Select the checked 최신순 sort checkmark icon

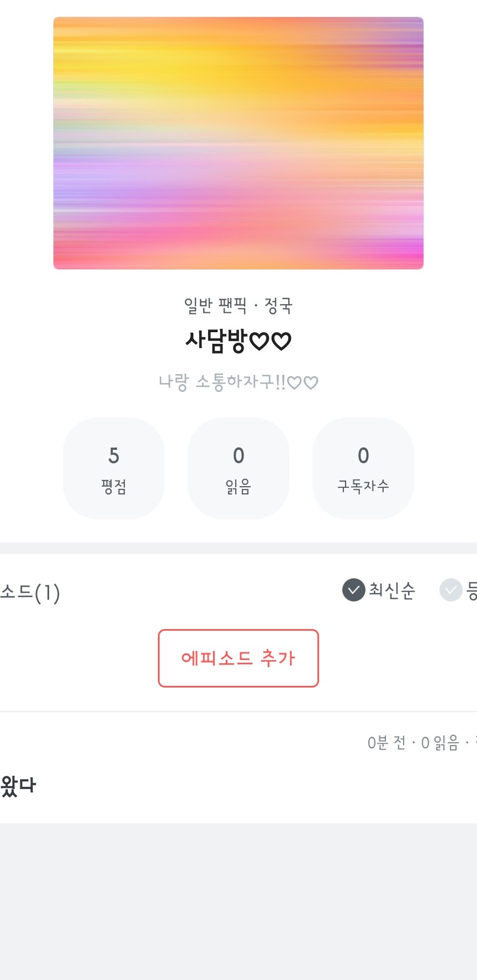coord(354,590)
